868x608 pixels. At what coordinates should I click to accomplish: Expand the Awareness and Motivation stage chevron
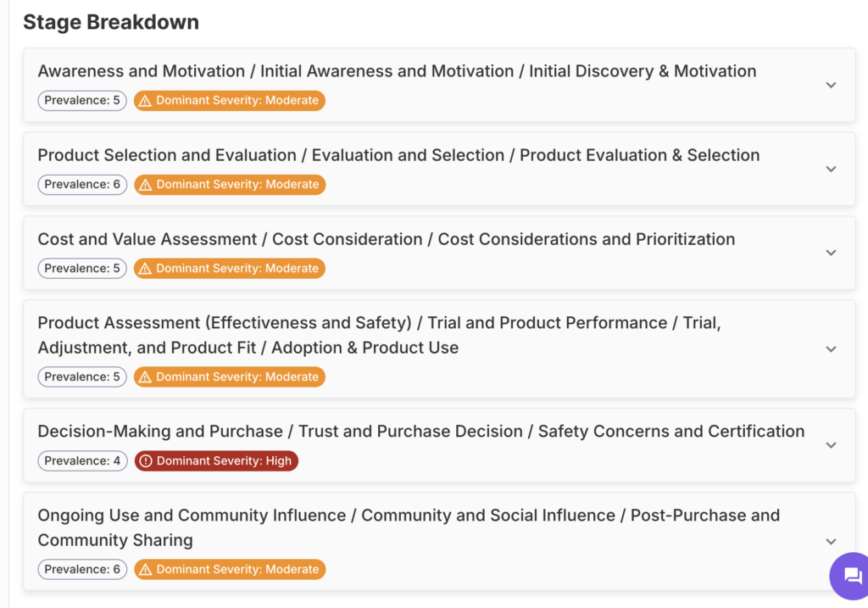(x=831, y=85)
